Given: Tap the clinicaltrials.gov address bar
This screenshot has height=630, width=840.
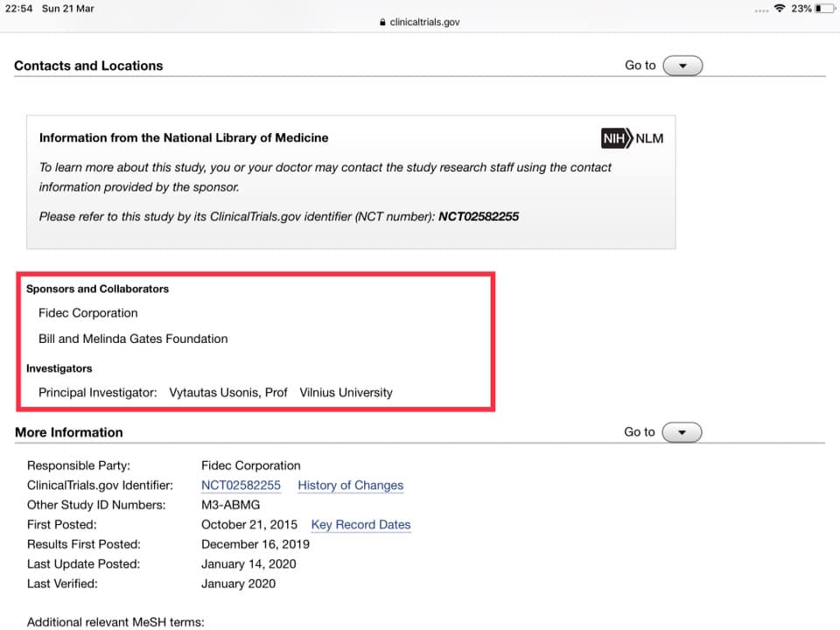Looking at the screenshot, I should coord(420,22).
